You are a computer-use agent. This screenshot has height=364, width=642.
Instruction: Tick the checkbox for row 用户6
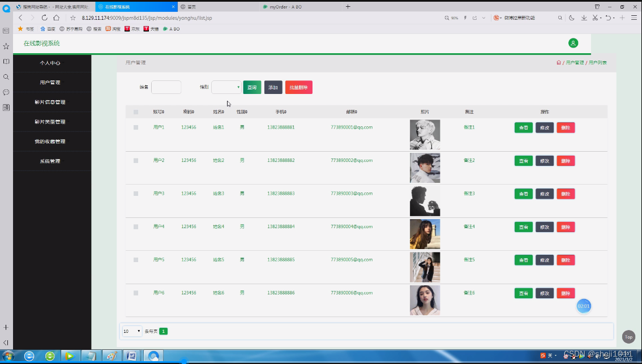click(136, 293)
